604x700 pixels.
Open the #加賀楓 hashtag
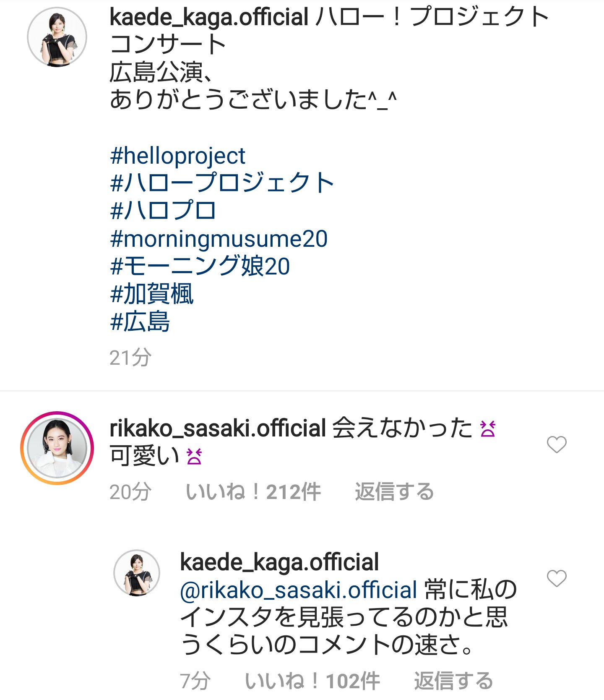[x=151, y=294]
